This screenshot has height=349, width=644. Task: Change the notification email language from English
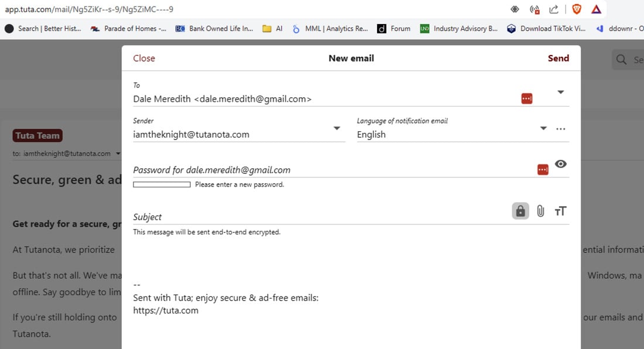[543, 128]
